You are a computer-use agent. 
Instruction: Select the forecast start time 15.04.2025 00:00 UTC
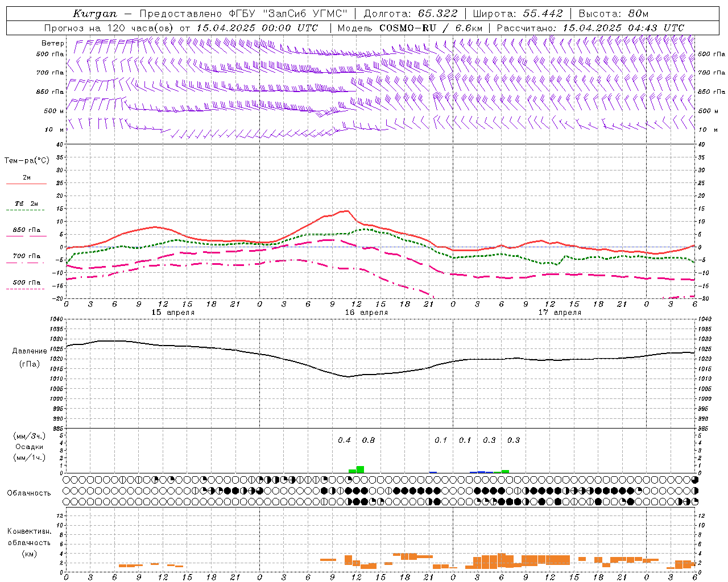tap(257, 28)
